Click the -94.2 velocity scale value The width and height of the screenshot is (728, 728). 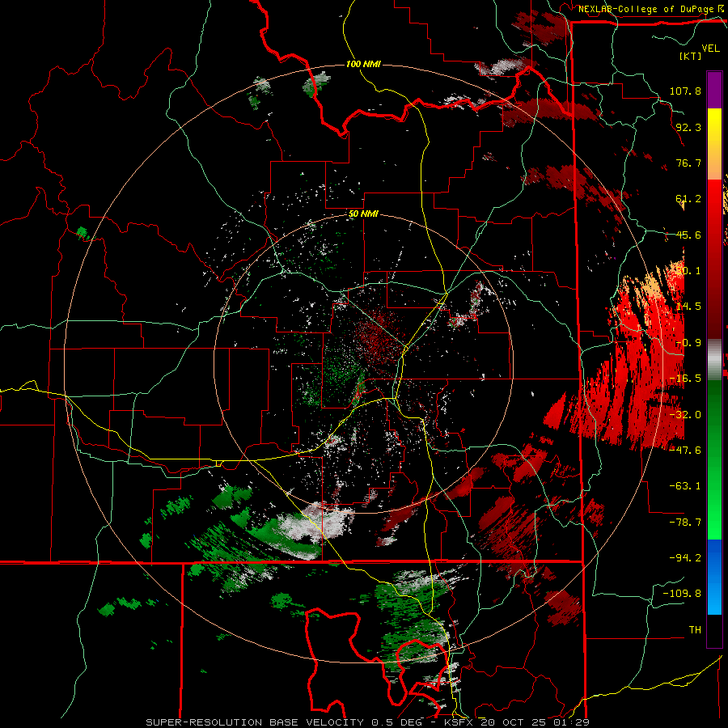click(x=685, y=557)
